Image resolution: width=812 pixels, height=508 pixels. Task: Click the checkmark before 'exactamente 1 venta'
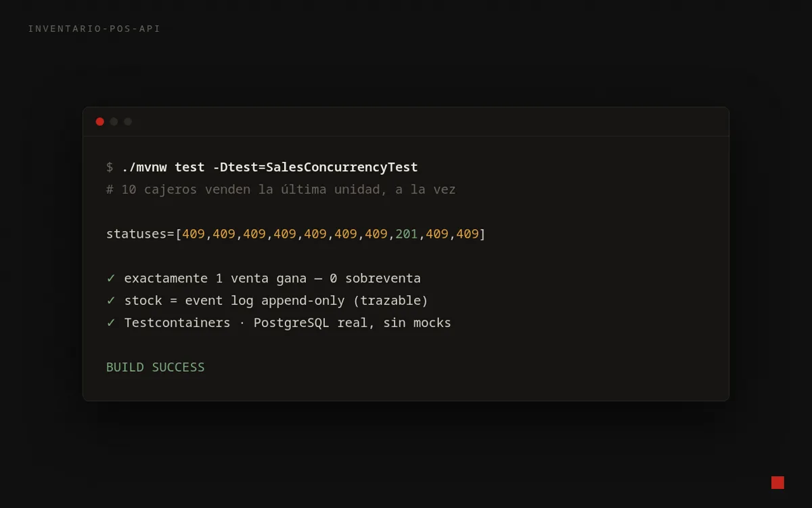coord(111,278)
